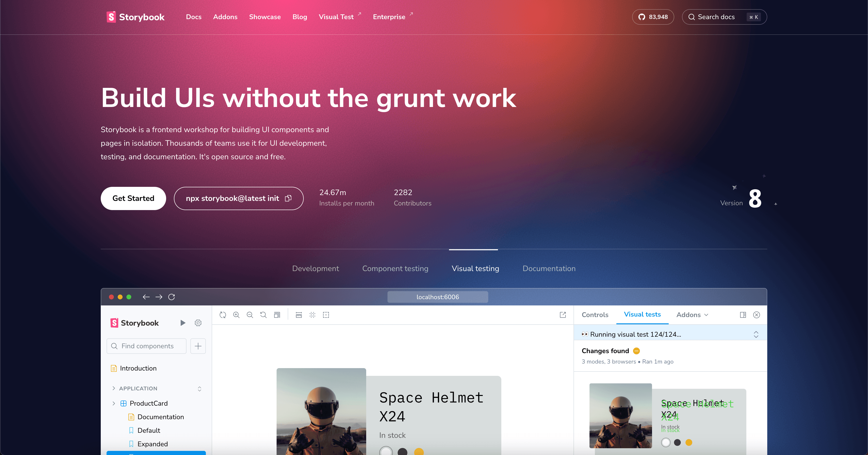Select white color swatch in visual test snapshot
The image size is (868, 455).
coord(666,443)
